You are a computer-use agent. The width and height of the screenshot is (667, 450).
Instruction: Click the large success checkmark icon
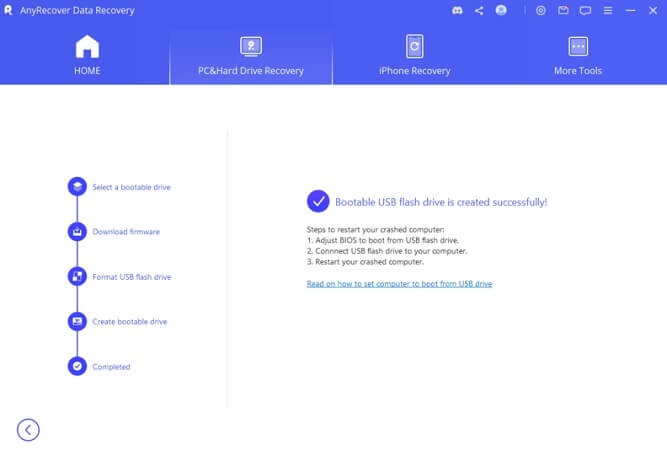318,201
